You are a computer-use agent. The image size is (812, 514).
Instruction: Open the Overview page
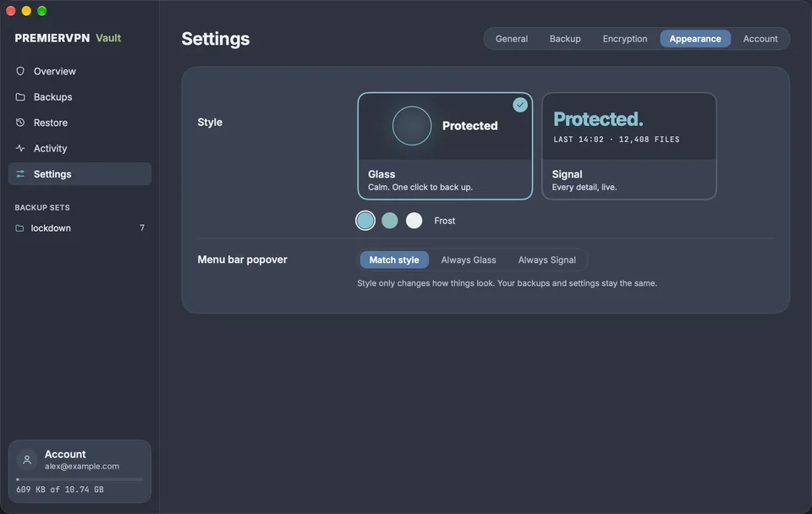click(x=80, y=71)
